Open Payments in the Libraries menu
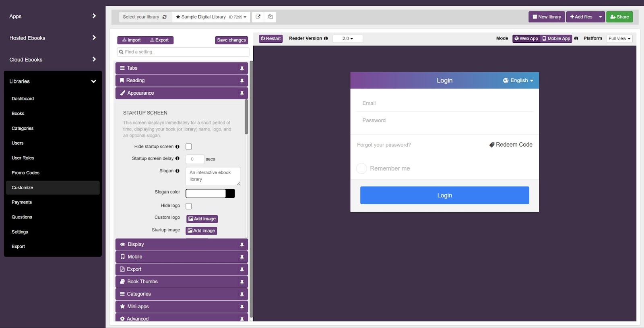 tap(22, 202)
